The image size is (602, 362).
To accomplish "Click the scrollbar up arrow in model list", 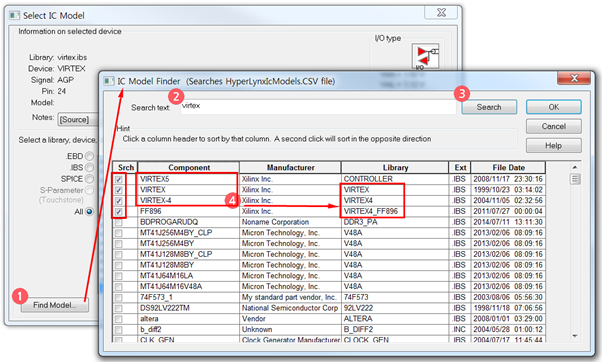I will coord(575,167).
